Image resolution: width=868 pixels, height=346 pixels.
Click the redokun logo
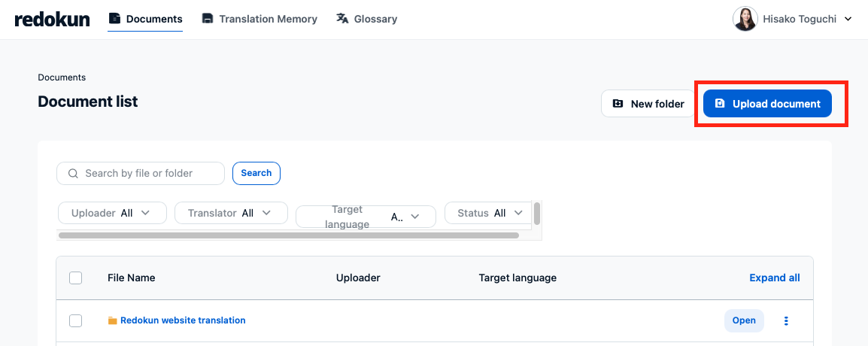pos(52,20)
